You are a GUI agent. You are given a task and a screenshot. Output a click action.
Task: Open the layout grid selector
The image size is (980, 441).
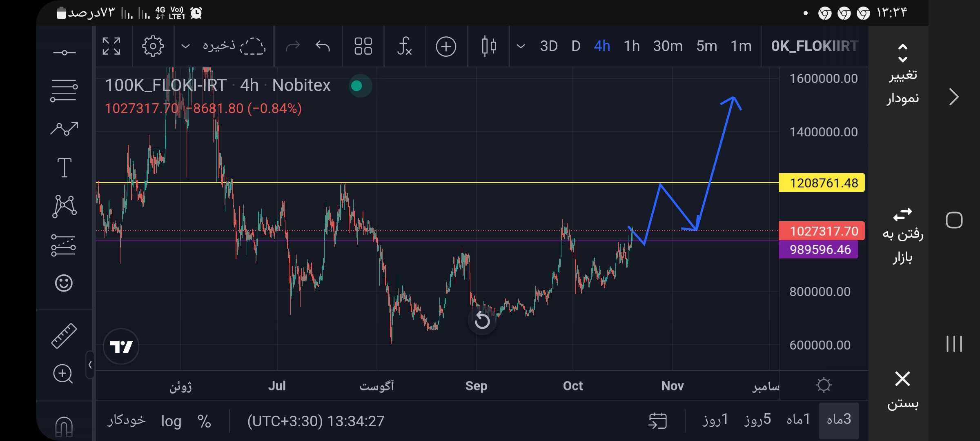click(x=363, y=46)
